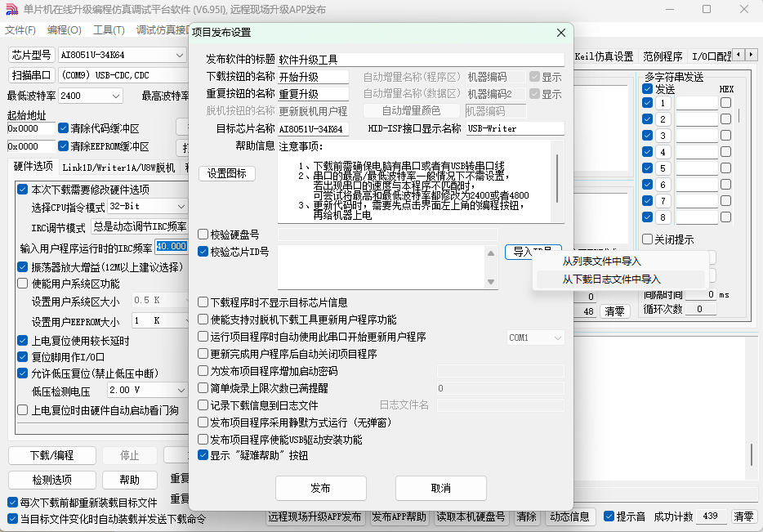Screen dimensions: 763x532
Task: Open the 编程(O) menu
Action: click(x=65, y=30)
